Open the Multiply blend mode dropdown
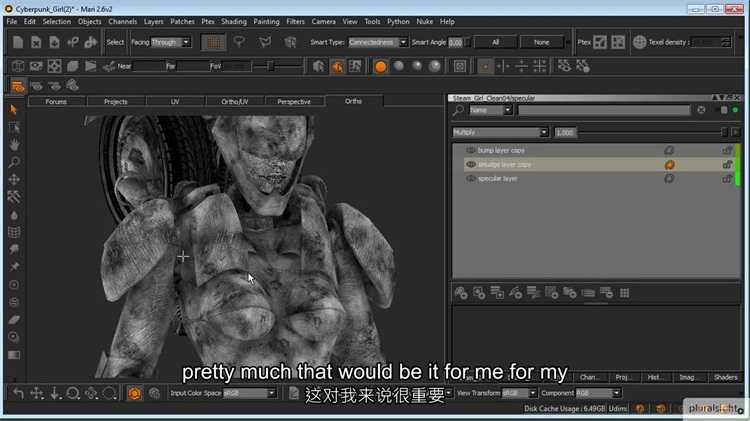The height and width of the screenshot is (421, 750). [x=500, y=132]
